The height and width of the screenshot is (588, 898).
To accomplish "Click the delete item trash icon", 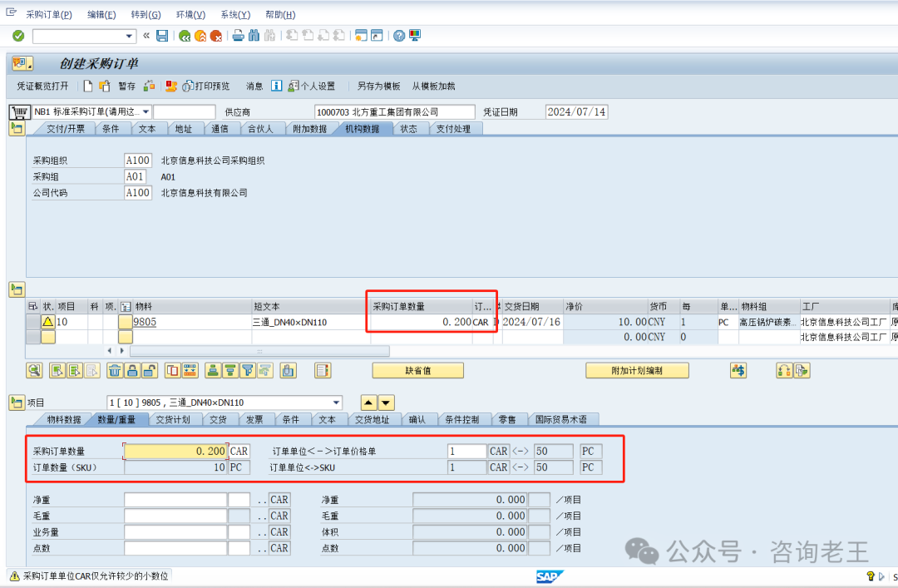I will 115,371.
